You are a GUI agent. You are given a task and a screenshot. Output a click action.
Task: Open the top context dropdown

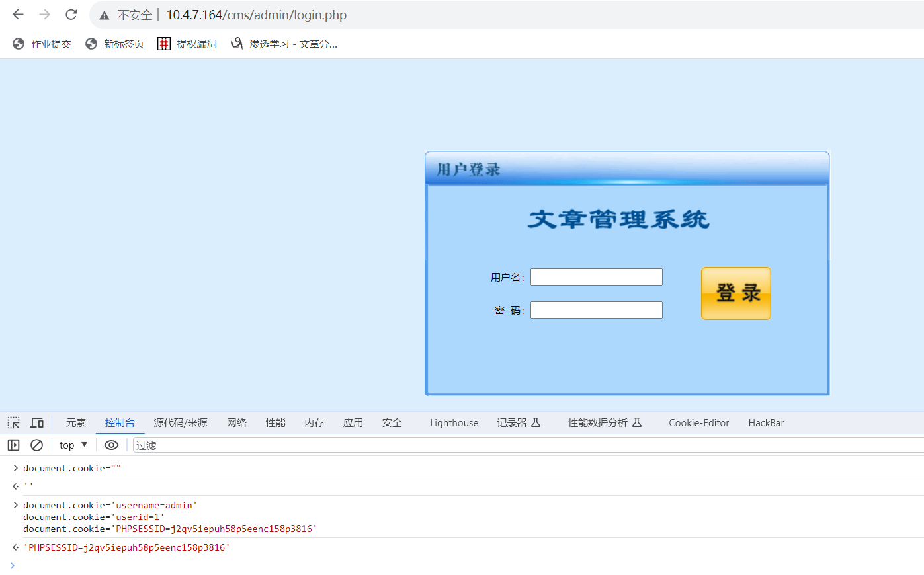[x=73, y=445]
